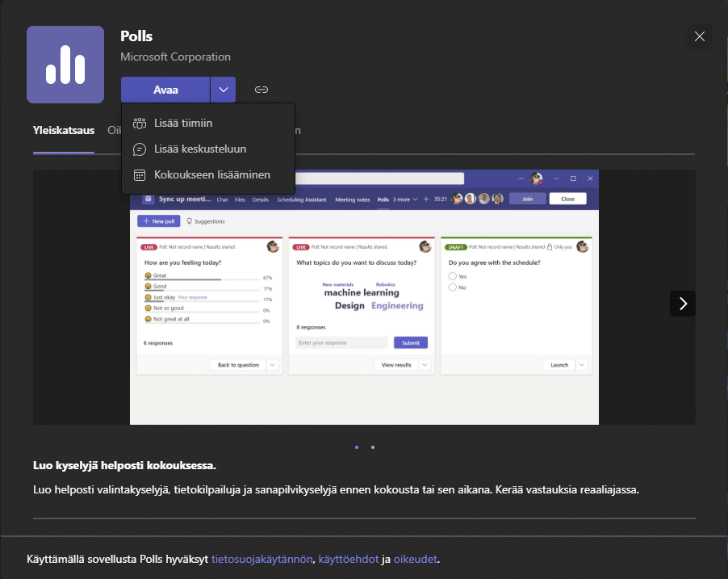728x579 pixels.
Task: Click the team icon beside Lisää tiimiin
Action: 140,123
